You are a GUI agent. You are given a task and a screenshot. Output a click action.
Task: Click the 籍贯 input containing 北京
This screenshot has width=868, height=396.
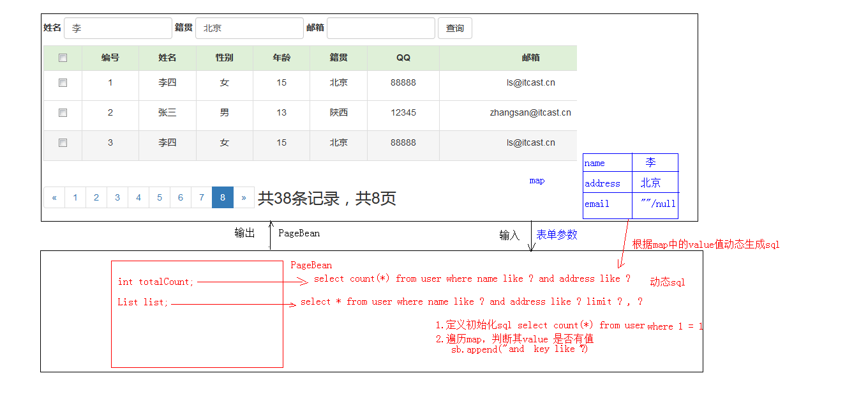point(249,28)
